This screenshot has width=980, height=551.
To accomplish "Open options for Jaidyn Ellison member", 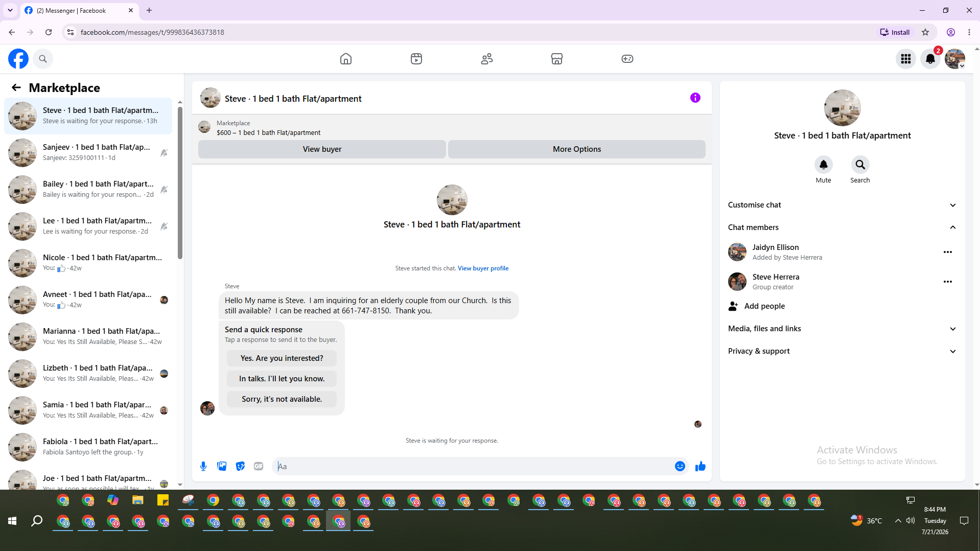I will click(948, 252).
